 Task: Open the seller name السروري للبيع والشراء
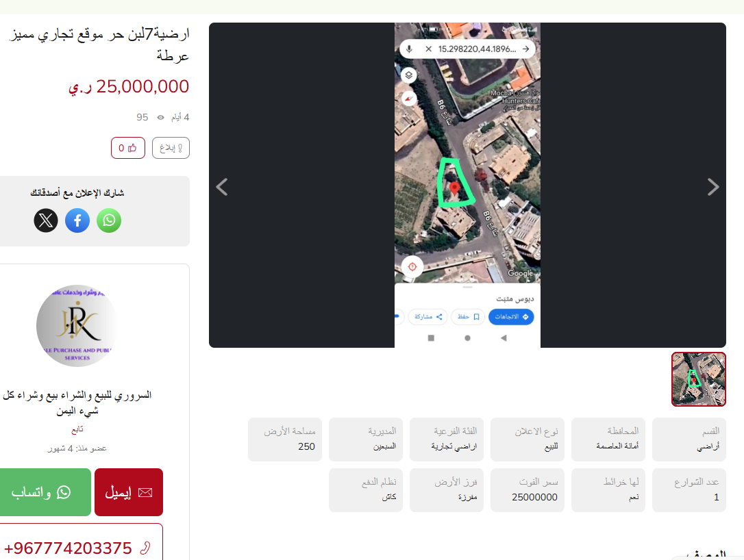77,403
